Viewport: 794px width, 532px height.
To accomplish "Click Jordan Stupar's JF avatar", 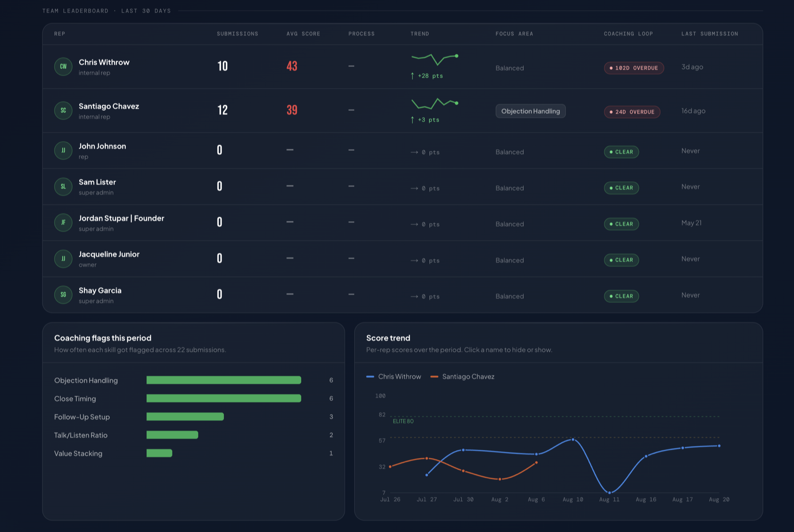I will tap(63, 223).
